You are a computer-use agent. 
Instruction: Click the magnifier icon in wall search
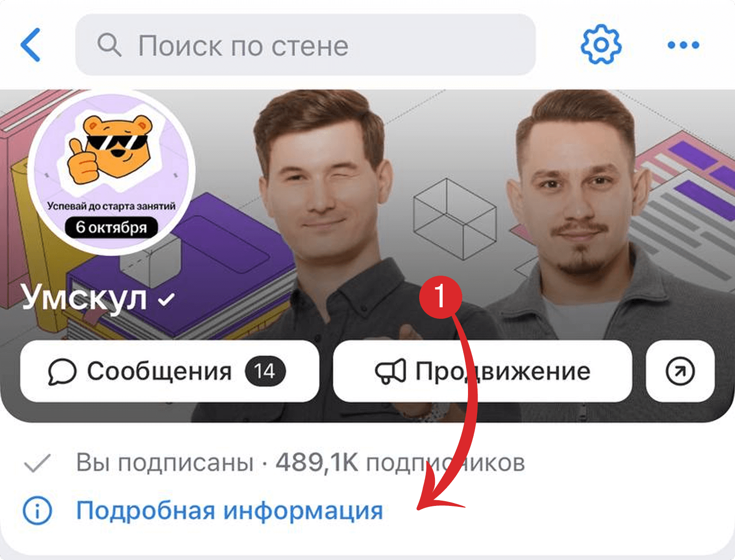pyautogui.click(x=109, y=45)
